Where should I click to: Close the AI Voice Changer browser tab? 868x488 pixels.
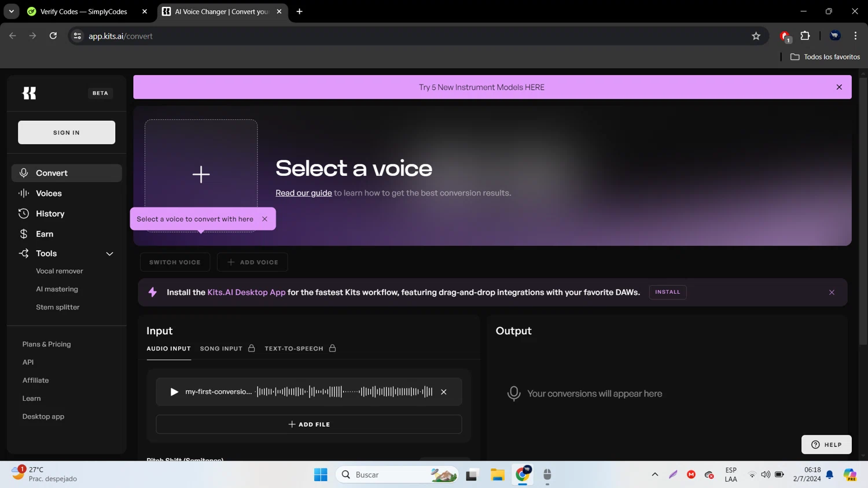(x=279, y=12)
